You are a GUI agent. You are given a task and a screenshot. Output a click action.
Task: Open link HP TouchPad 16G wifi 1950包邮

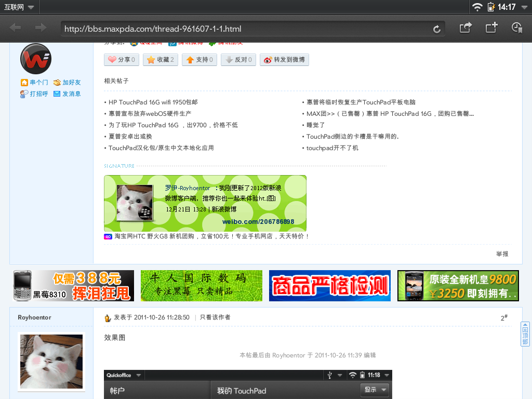click(x=153, y=102)
